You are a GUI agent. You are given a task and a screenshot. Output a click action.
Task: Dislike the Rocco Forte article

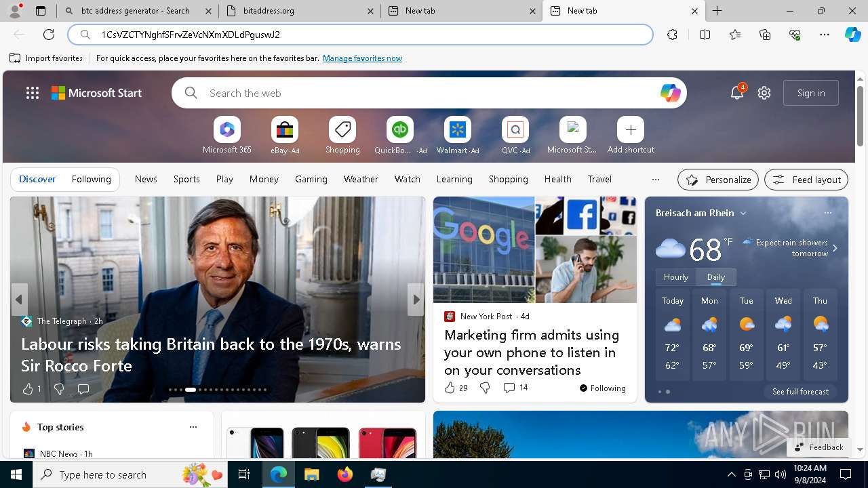tap(59, 388)
